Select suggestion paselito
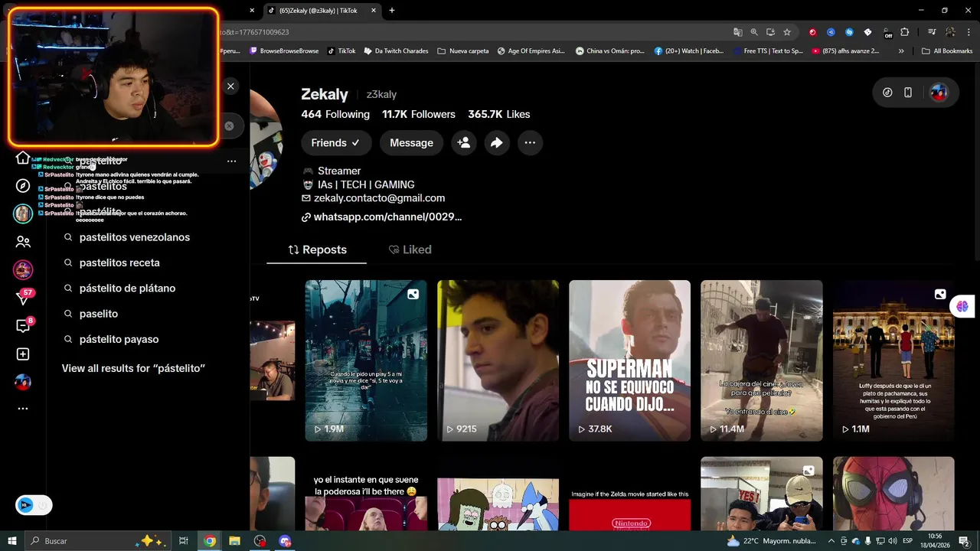 [99, 314]
